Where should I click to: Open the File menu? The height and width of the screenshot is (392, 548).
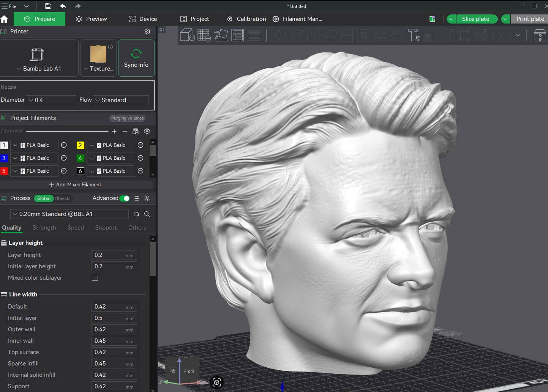[x=9, y=6]
